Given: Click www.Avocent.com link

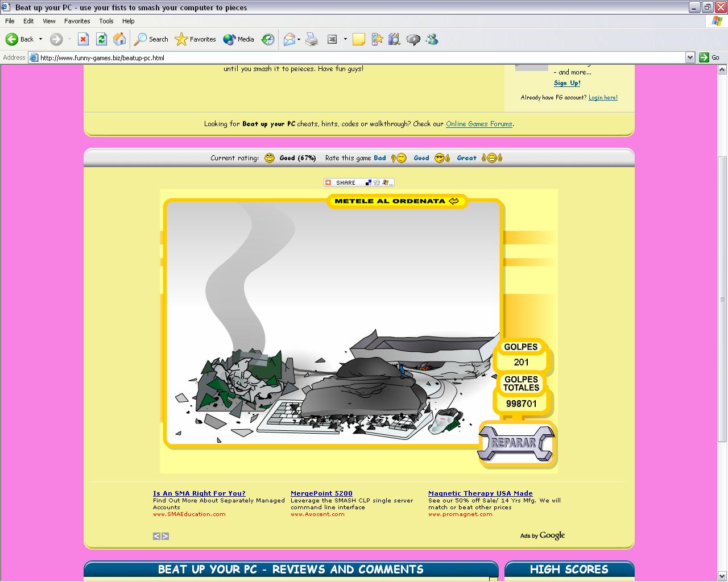Looking at the screenshot, I should pyautogui.click(x=317, y=514).
